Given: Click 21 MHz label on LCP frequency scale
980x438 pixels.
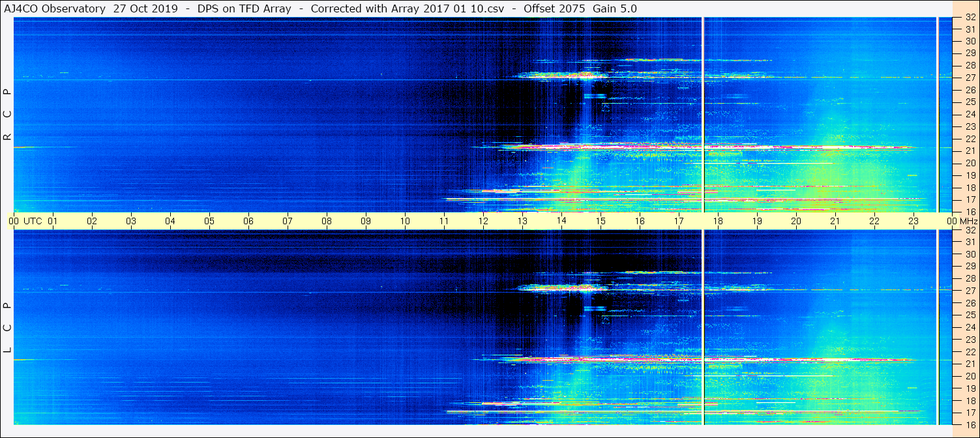Looking at the screenshot, I should (970, 364).
